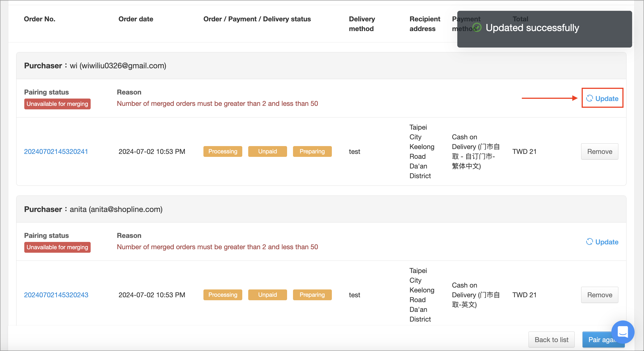644x351 pixels.
Task: Open the live chat bubble icon
Action: click(623, 332)
